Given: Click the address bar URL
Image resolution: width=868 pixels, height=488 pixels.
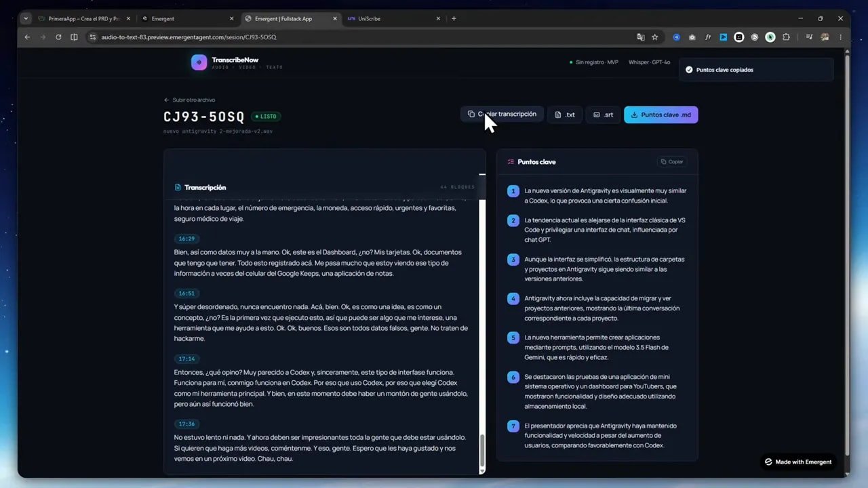Looking at the screenshot, I should click(189, 37).
